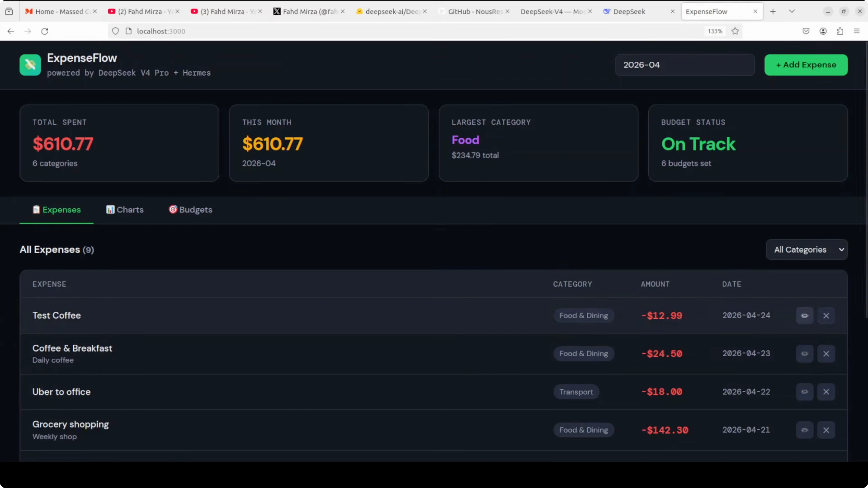Click the Food & Dining tag on Grocery shopping
The height and width of the screenshot is (488, 868).
tap(583, 430)
